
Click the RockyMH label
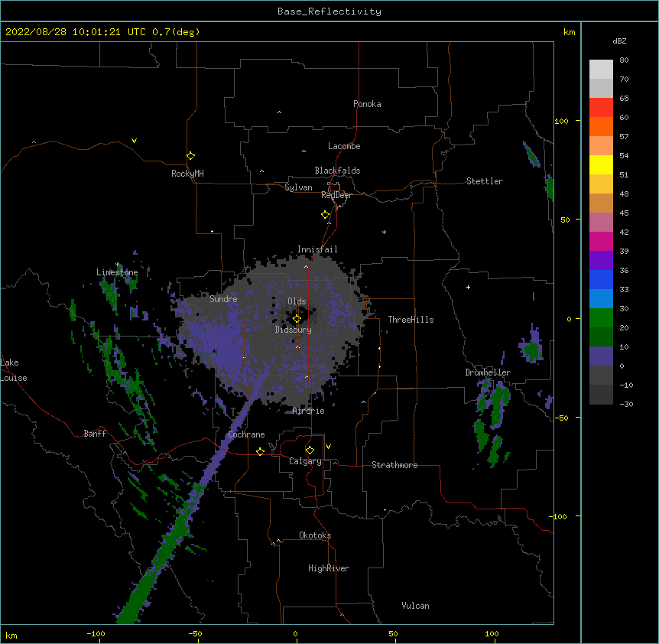point(187,174)
